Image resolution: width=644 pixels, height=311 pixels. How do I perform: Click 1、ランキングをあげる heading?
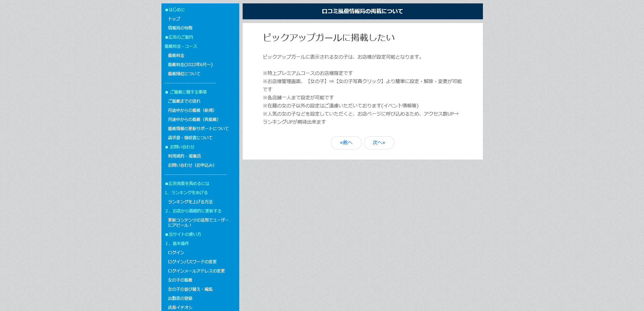[x=186, y=193]
